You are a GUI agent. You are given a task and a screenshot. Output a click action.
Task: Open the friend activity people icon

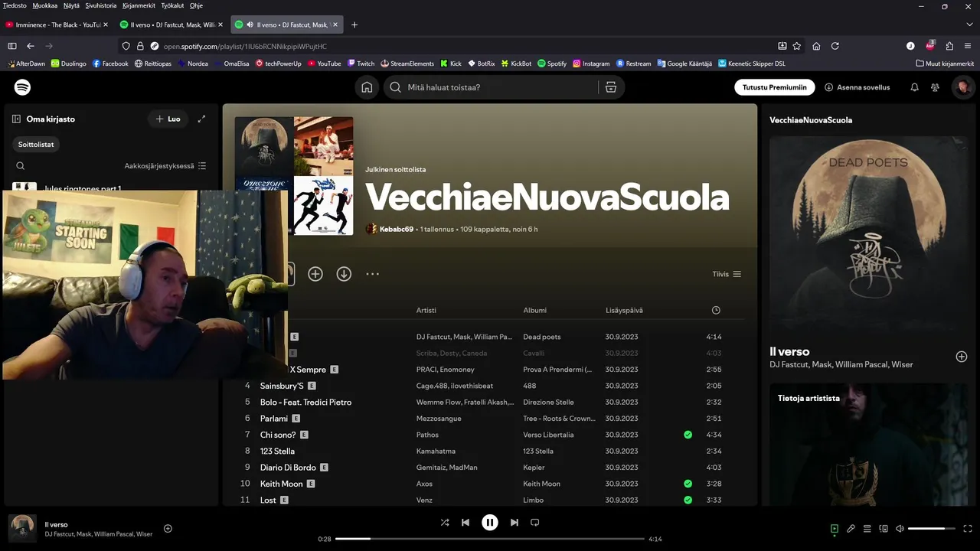935,87
